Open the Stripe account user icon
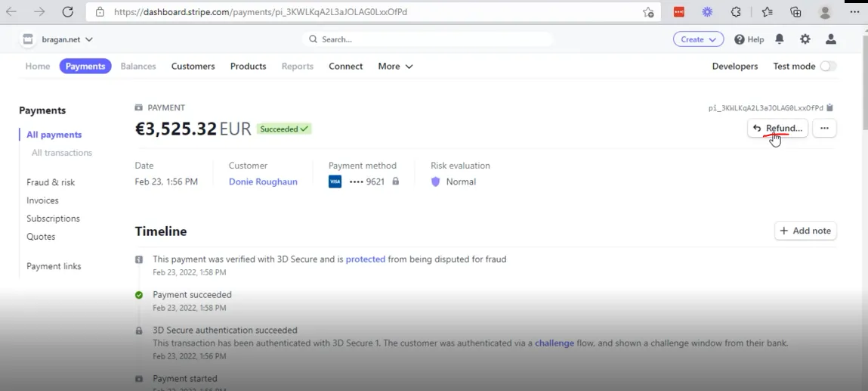Screen dimensions: 868x391 830,39
